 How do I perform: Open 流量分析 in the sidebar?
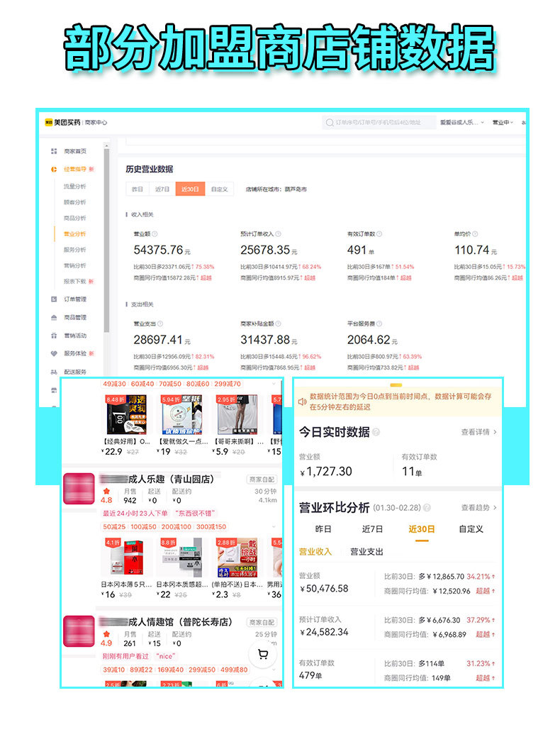[x=75, y=187]
